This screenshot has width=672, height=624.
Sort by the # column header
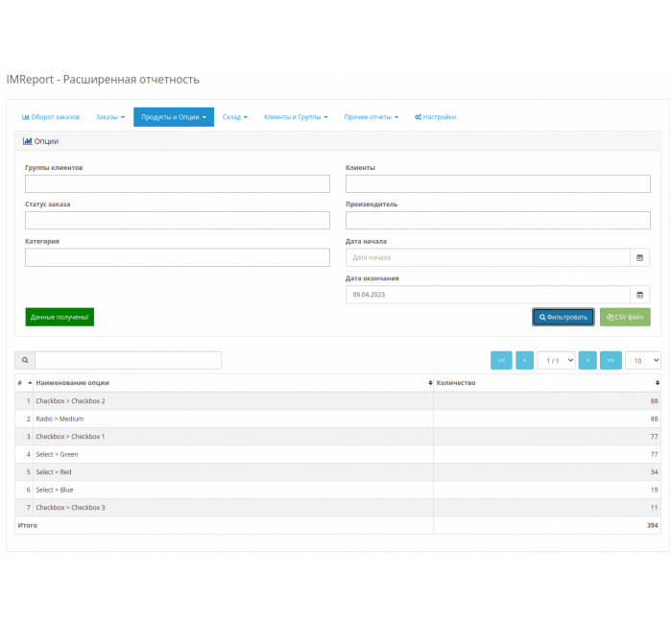pyautogui.click(x=24, y=383)
